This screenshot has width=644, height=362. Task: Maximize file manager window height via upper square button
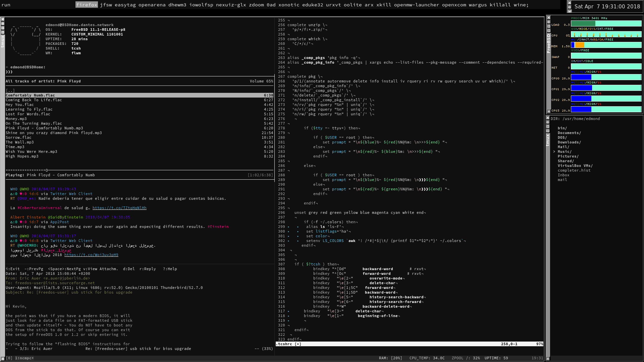pyautogui.click(x=548, y=126)
